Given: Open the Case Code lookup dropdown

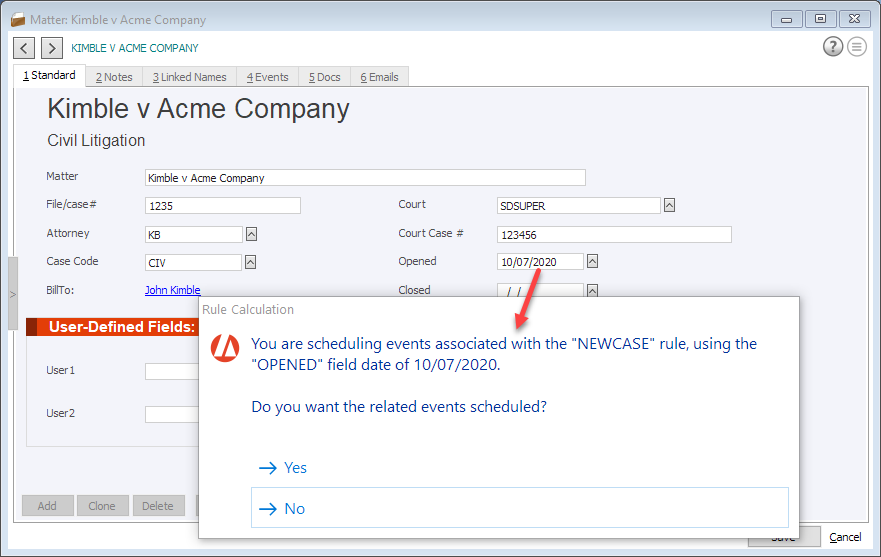Looking at the screenshot, I should [251, 262].
